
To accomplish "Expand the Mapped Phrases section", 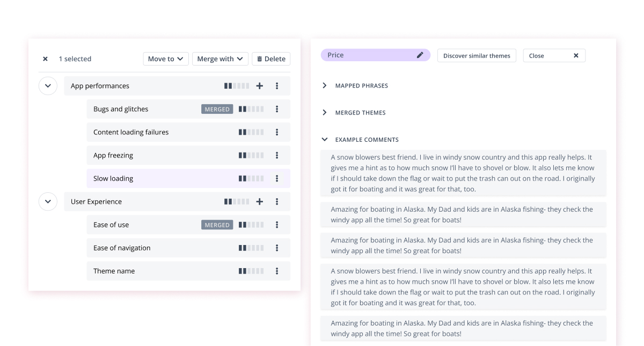I will click(x=324, y=85).
